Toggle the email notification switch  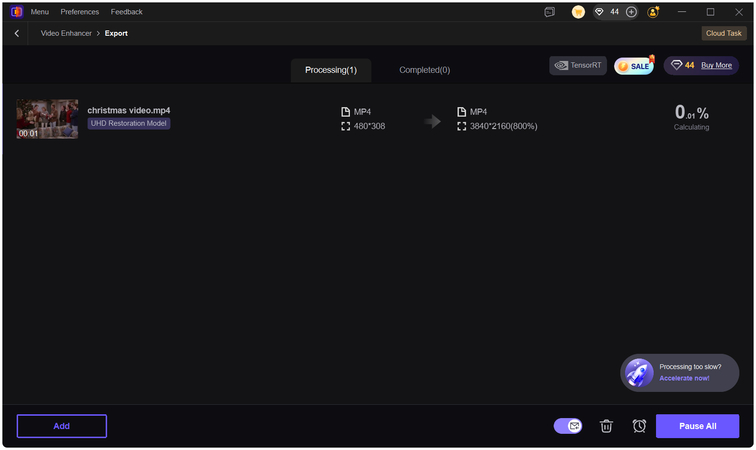point(568,426)
